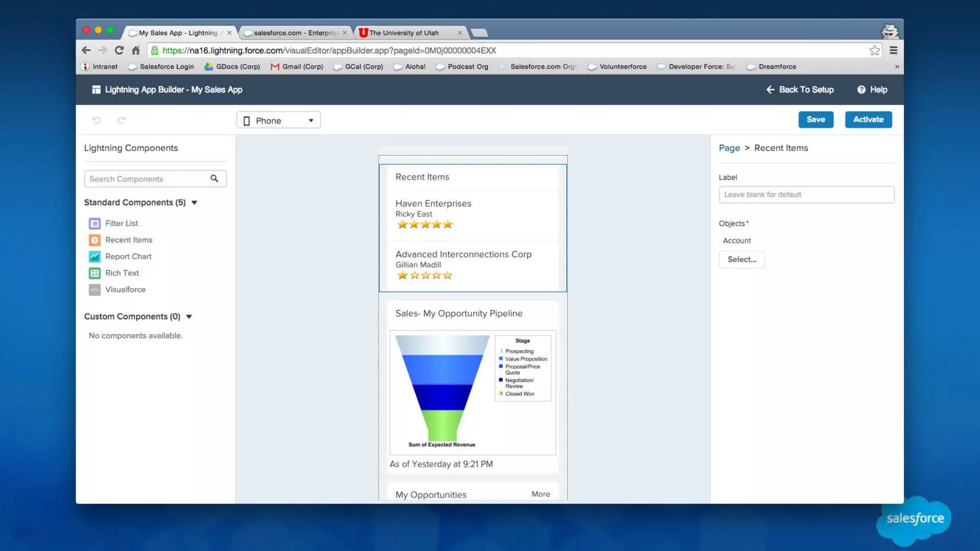Click the Select... objects button
This screenshot has height=551, width=980.
[x=742, y=260]
